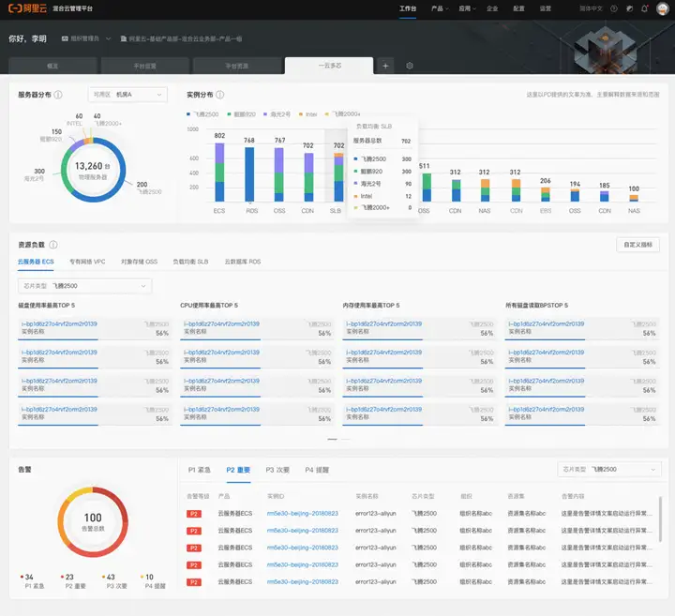The width and height of the screenshot is (675, 616).
Task: Select the 对象存储 OSS resource tab
Action: [x=139, y=262]
